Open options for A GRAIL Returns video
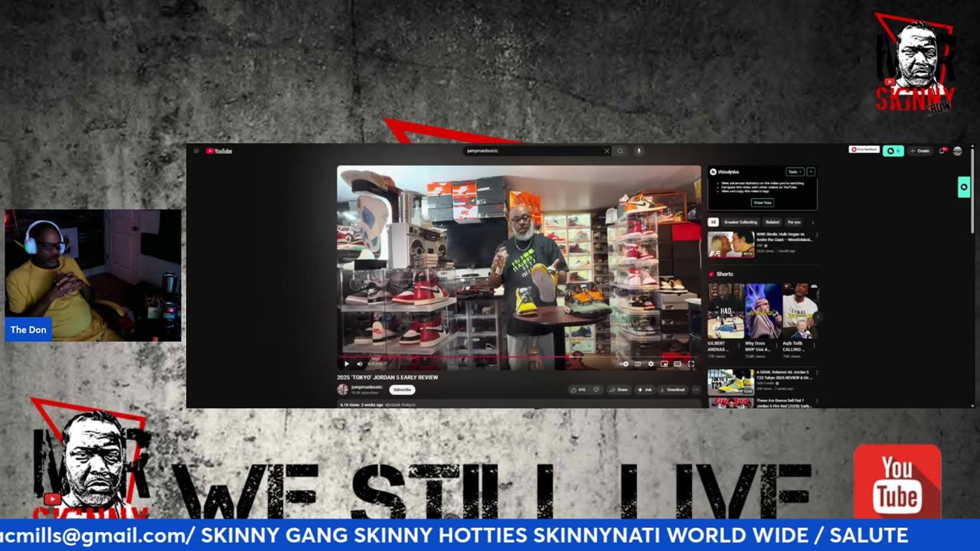This screenshot has height=551, width=980. tap(816, 373)
